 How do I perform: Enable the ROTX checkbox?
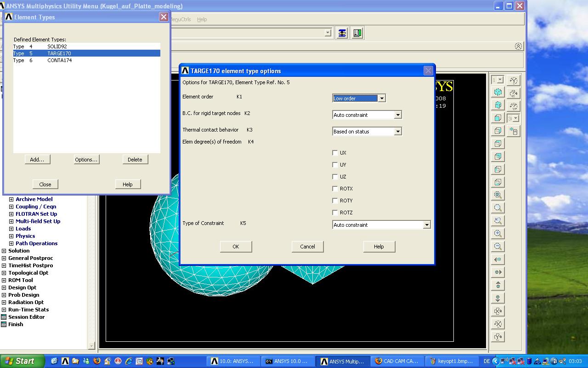point(335,189)
